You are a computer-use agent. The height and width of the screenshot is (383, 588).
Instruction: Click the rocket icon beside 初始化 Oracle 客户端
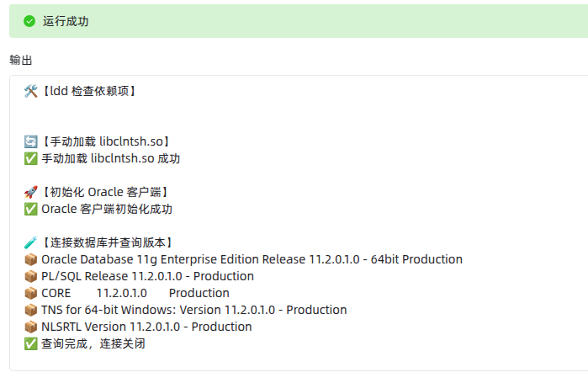(x=31, y=192)
